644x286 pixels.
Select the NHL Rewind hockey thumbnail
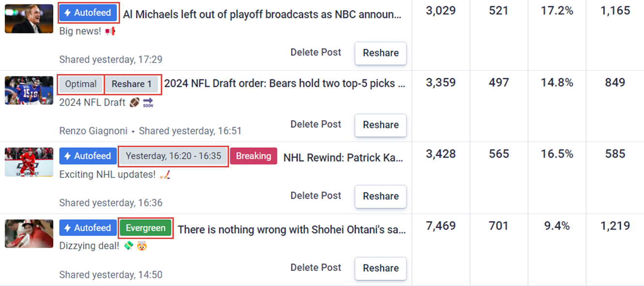[x=29, y=162]
